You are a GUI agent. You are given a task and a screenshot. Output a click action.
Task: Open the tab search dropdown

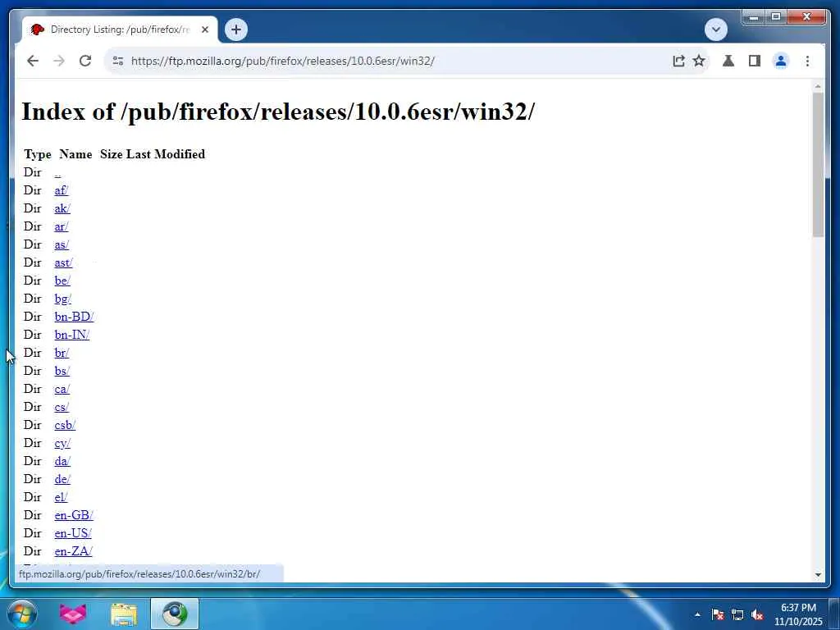pyautogui.click(x=715, y=30)
